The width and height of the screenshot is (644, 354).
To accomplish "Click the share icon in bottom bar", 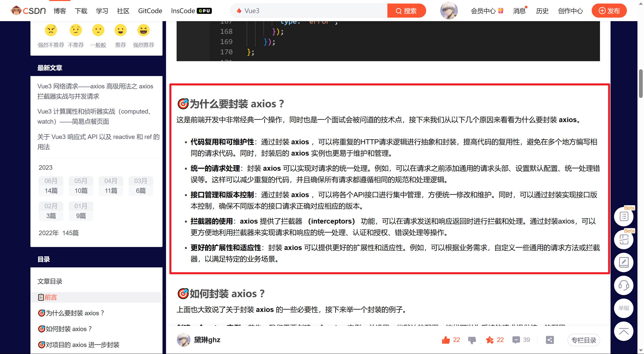I will click(550, 340).
